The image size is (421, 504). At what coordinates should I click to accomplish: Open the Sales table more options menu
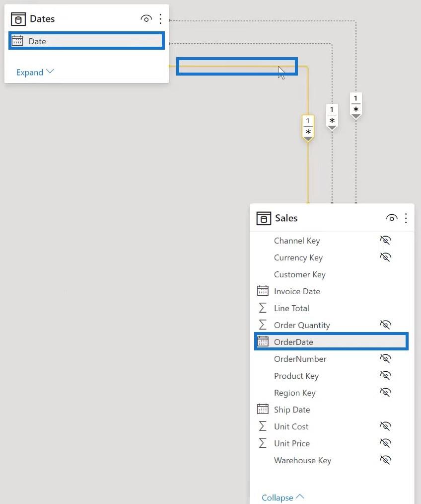point(406,218)
